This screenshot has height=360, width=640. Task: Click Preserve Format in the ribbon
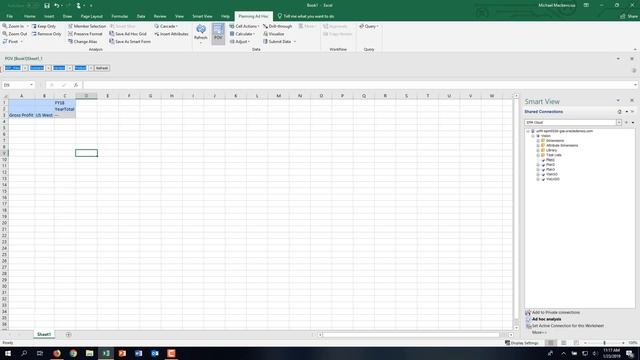point(85,34)
